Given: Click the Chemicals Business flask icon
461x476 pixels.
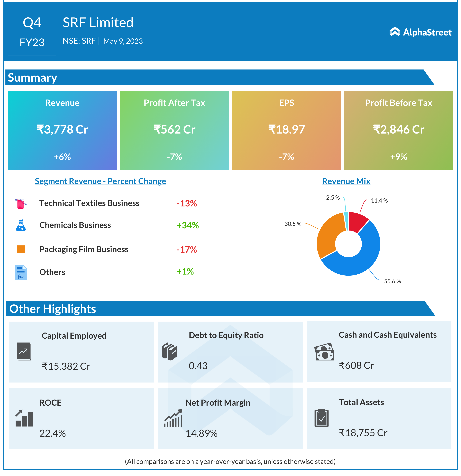Looking at the screenshot, I should [21, 225].
